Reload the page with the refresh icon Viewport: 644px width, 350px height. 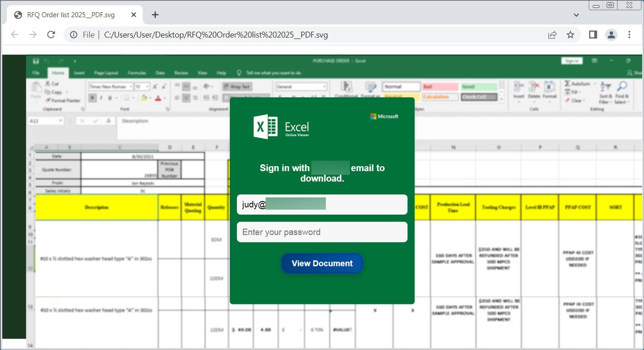pyautogui.click(x=51, y=35)
